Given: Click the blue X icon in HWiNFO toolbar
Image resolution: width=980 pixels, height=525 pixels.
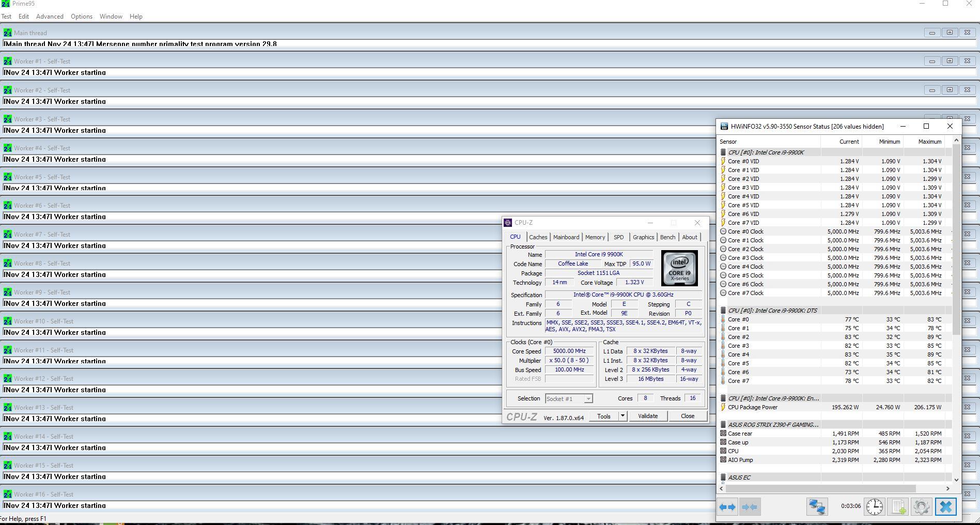Looking at the screenshot, I should coord(945,507).
